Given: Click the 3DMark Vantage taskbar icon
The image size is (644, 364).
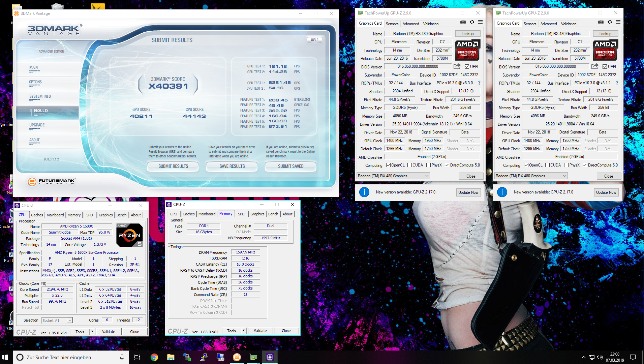Looking at the screenshot, I should coord(237,357).
